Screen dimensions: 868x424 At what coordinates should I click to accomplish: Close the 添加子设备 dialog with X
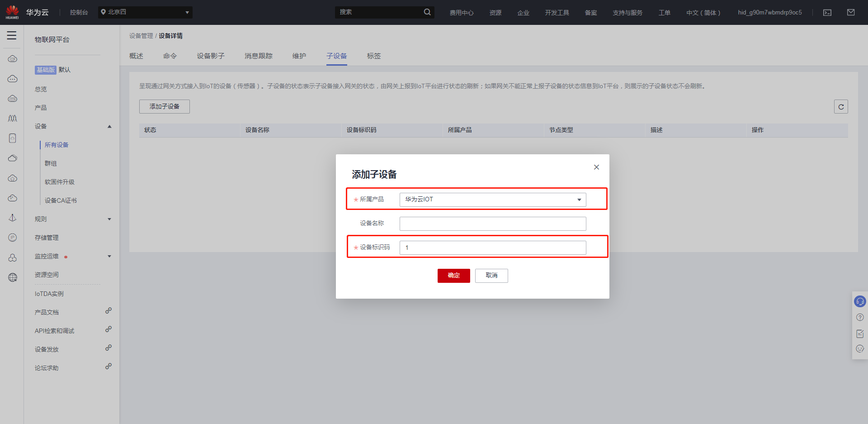[596, 167]
